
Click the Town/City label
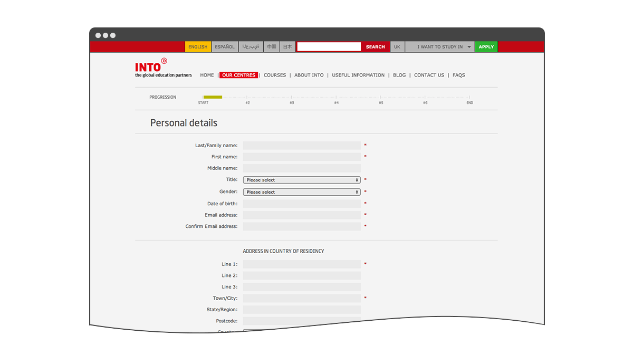(225, 299)
